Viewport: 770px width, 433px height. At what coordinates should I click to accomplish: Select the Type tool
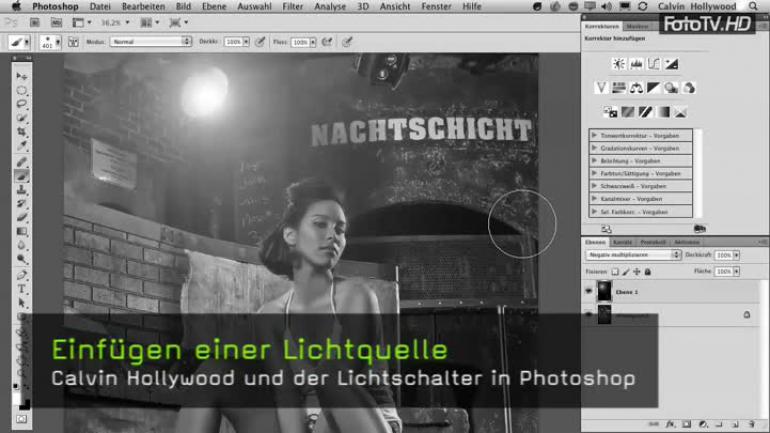point(22,289)
